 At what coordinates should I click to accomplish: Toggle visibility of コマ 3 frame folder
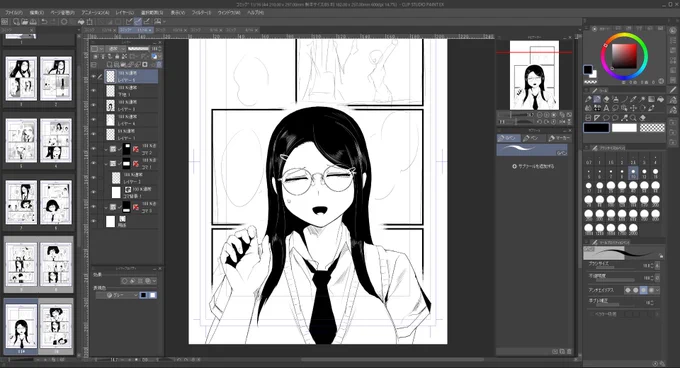click(x=94, y=207)
